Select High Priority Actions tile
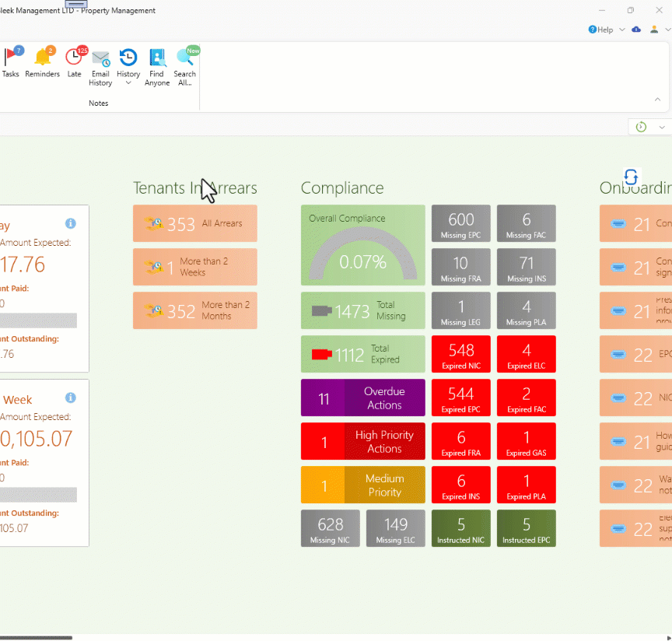 coord(362,442)
